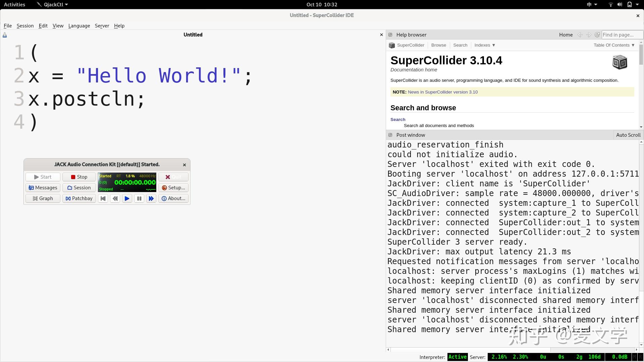Open the News in SuperCollider version 3.10 link

[443, 92]
